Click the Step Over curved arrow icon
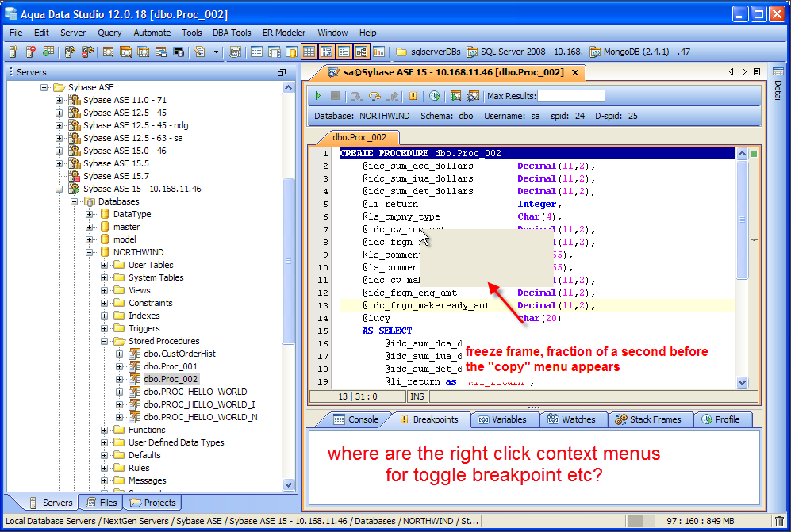 [374, 95]
